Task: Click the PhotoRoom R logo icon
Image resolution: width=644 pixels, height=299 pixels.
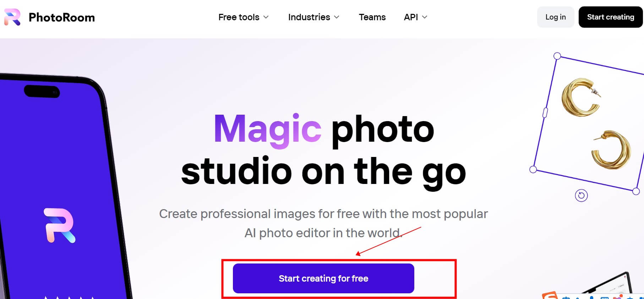Action: [x=12, y=17]
